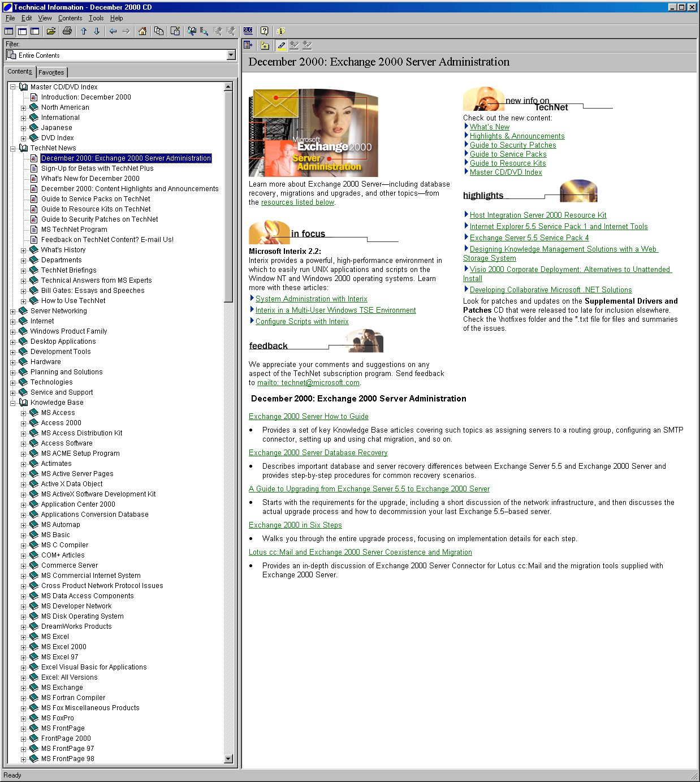Click the home icon in toolbar
Viewport: 700px width, 782px height.
(x=142, y=31)
